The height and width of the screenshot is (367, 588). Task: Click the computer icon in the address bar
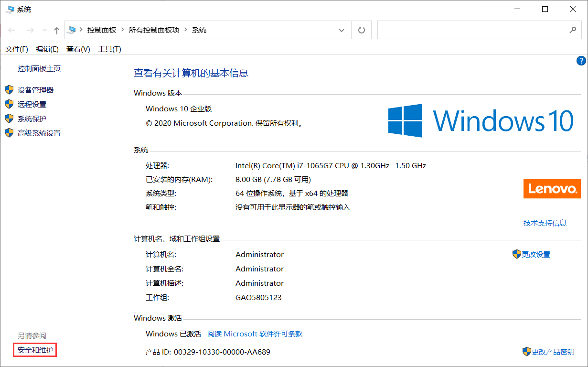tap(72, 30)
